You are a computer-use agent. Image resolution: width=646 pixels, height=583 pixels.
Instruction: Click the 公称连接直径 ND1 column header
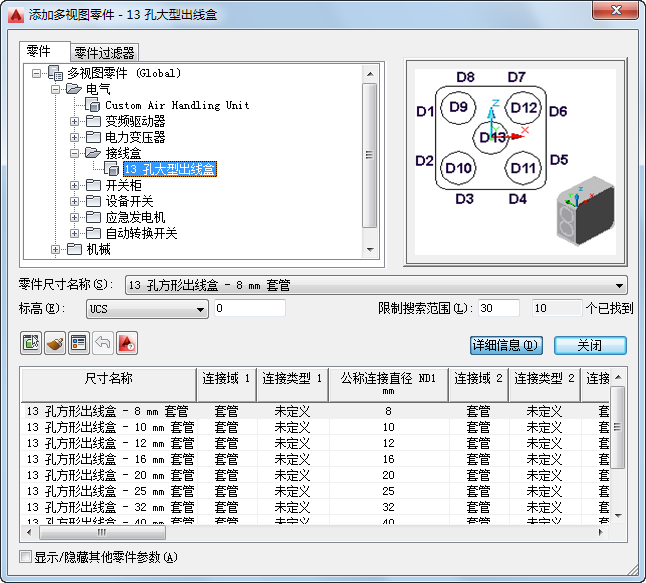click(388, 384)
